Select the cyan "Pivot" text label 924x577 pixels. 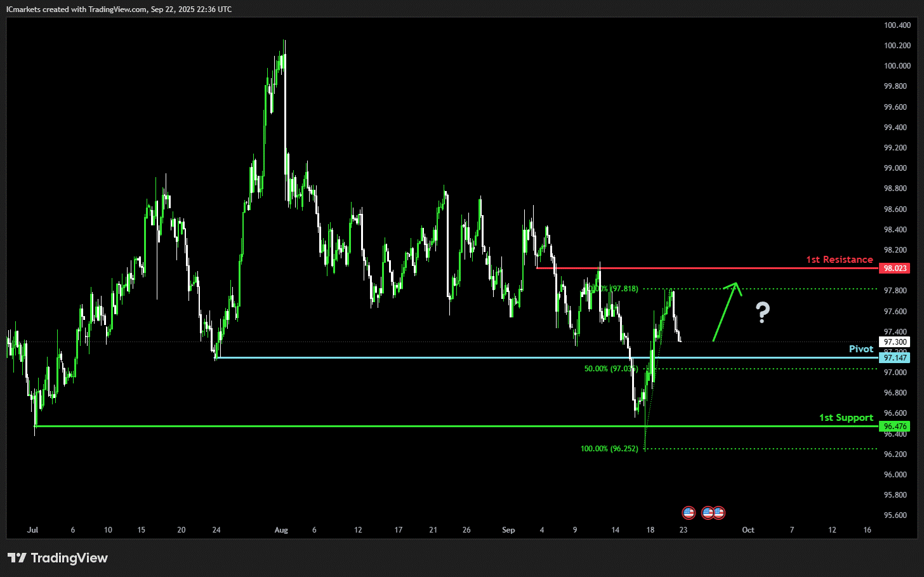(x=861, y=349)
